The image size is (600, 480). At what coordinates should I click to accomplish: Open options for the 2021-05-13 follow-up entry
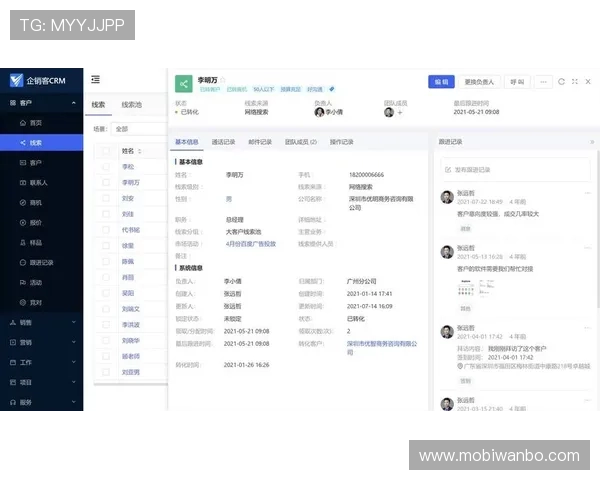pyautogui.click(x=588, y=248)
